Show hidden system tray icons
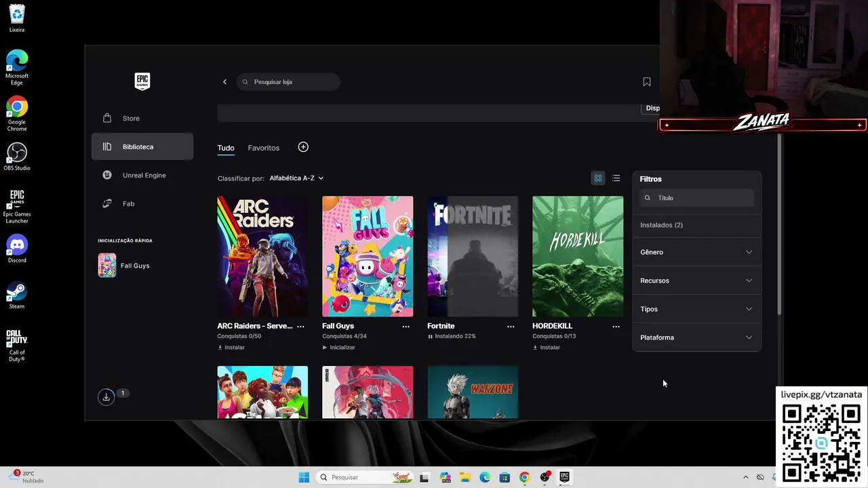The width and height of the screenshot is (868, 488). 746,477
